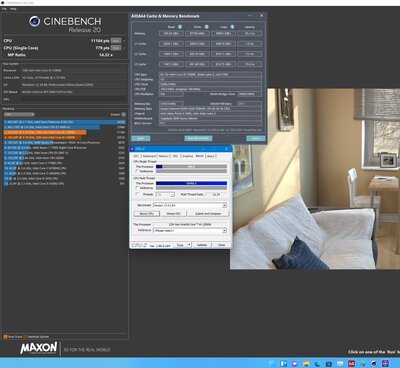Click the purple CPU-Z taskbar icon
Image resolution: width=400 pixels, height=368 pixels.
385,363
